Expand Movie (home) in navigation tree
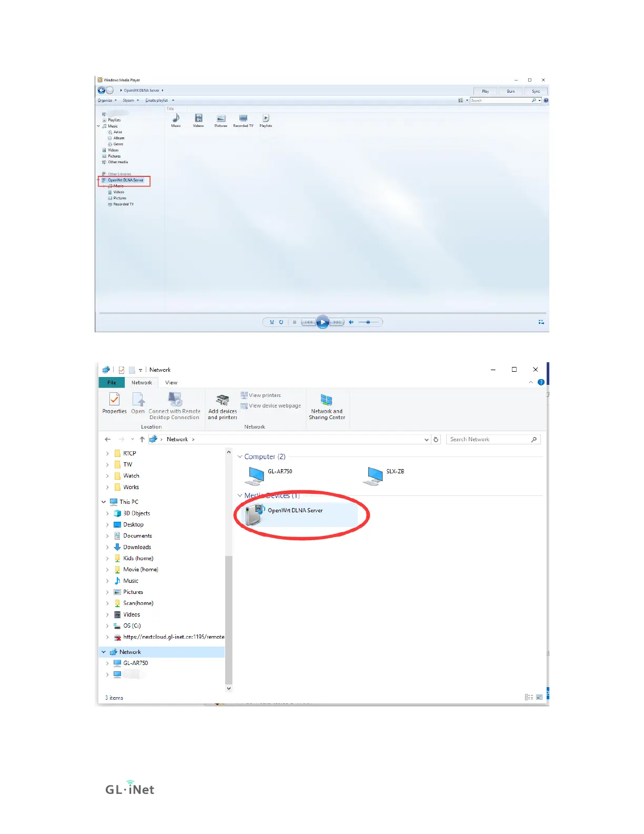Image resolution: width=644 pixels, height=834 pixels. (108, 570)
